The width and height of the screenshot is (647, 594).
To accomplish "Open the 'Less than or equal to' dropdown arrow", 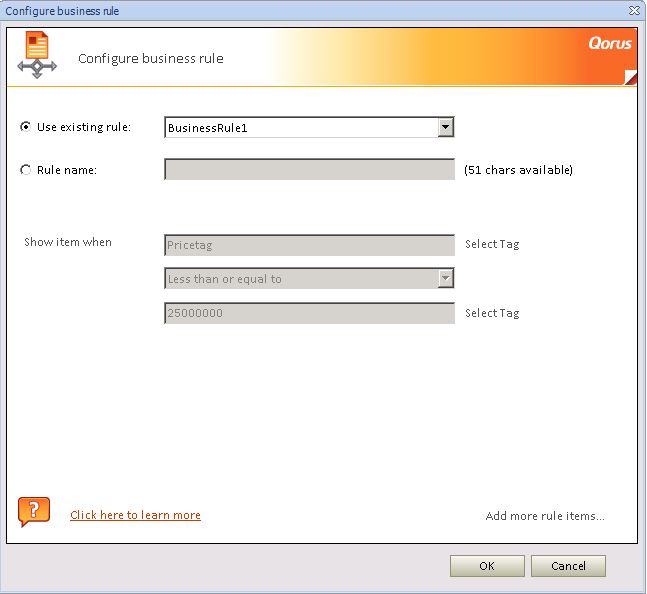I will pyautogui.click(x=446, y=278).
